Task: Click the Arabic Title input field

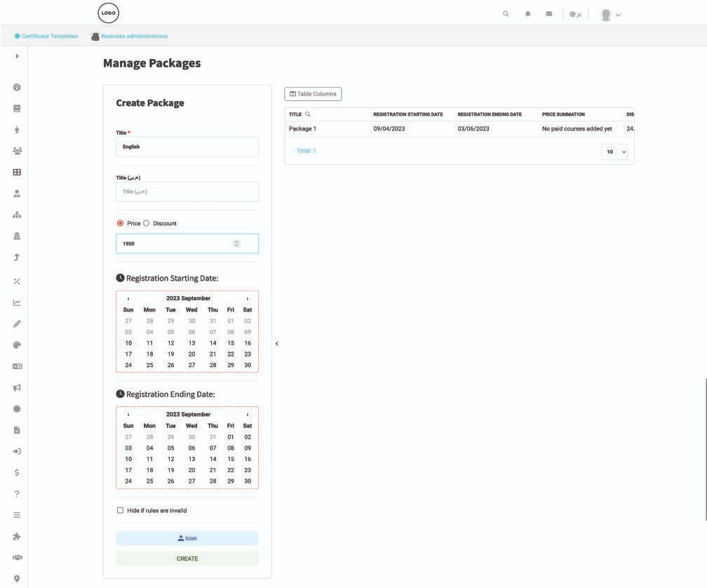Action: 187,192
